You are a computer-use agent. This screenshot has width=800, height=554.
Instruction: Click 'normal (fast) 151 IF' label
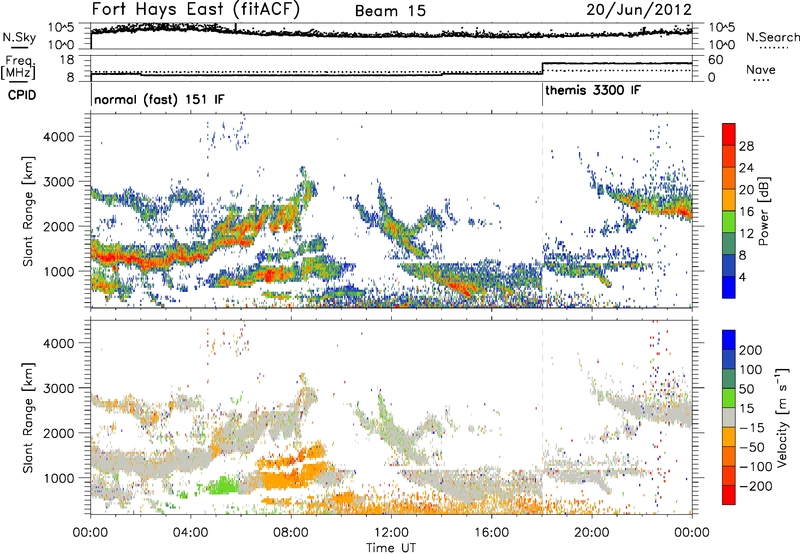coord(159,99)
